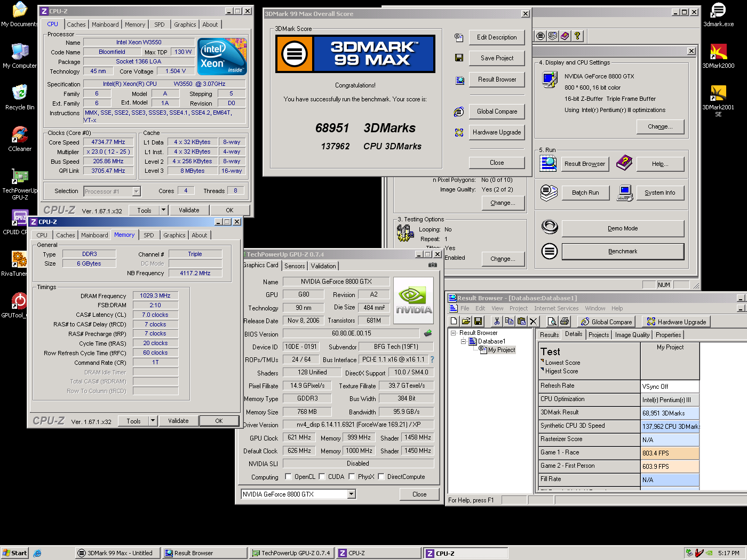Switch to the Results tab in Result Browser
Image resolution: width=747 pixels, height=560 pixels.
pos(549,335)
